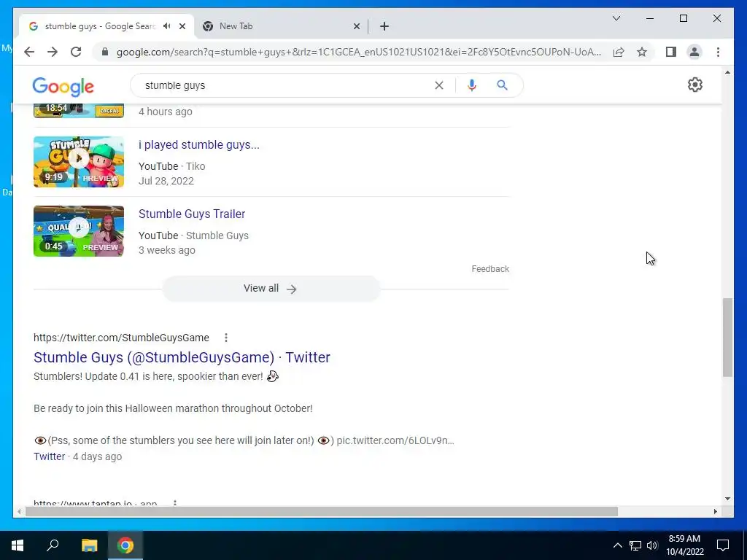Open the pic.twitter.com/6LOLv9n link

click(x=395, y=440)
